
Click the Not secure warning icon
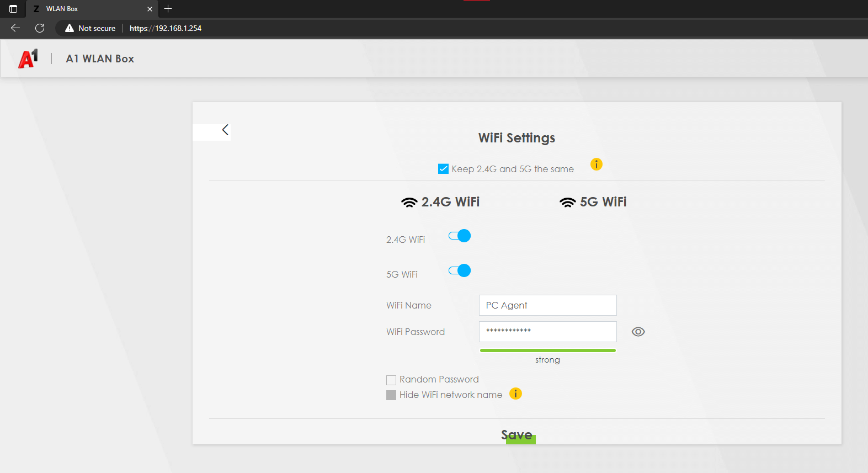point(70,28)
